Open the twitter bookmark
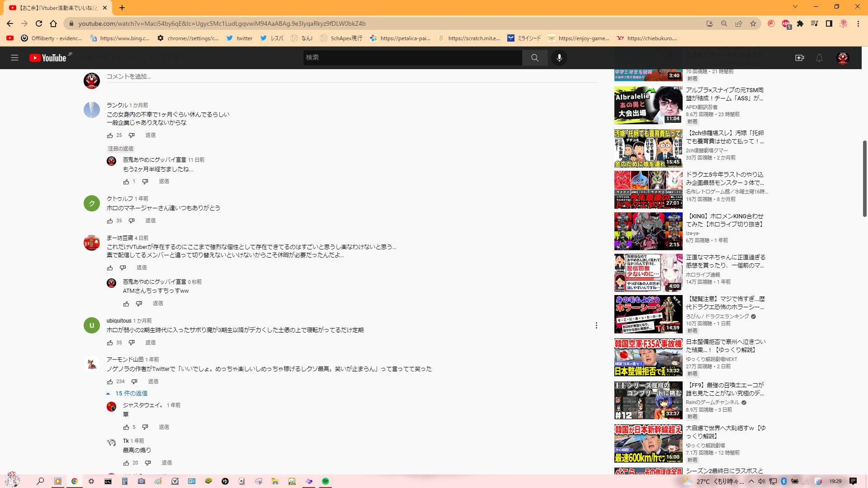 (x=240, y=38)
